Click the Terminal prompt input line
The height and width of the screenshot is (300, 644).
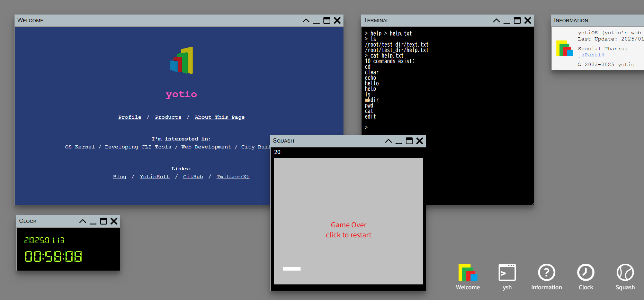click(447, 127)
